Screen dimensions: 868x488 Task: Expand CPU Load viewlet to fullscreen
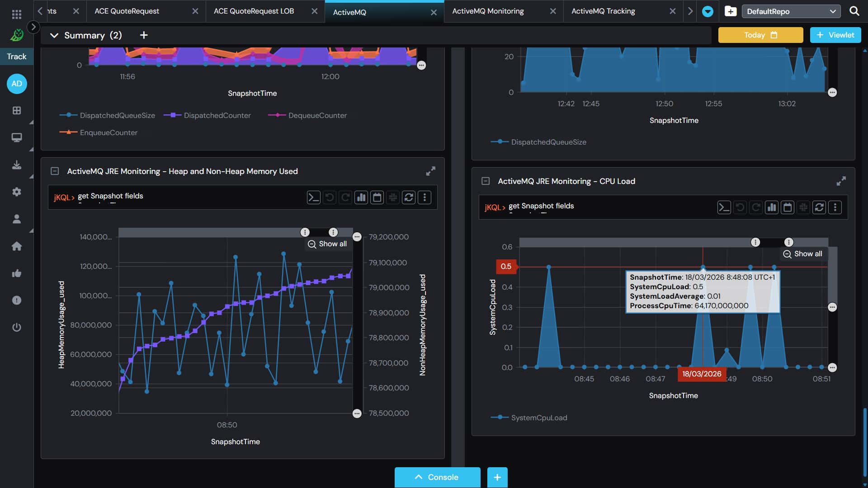tap(842, 181)
